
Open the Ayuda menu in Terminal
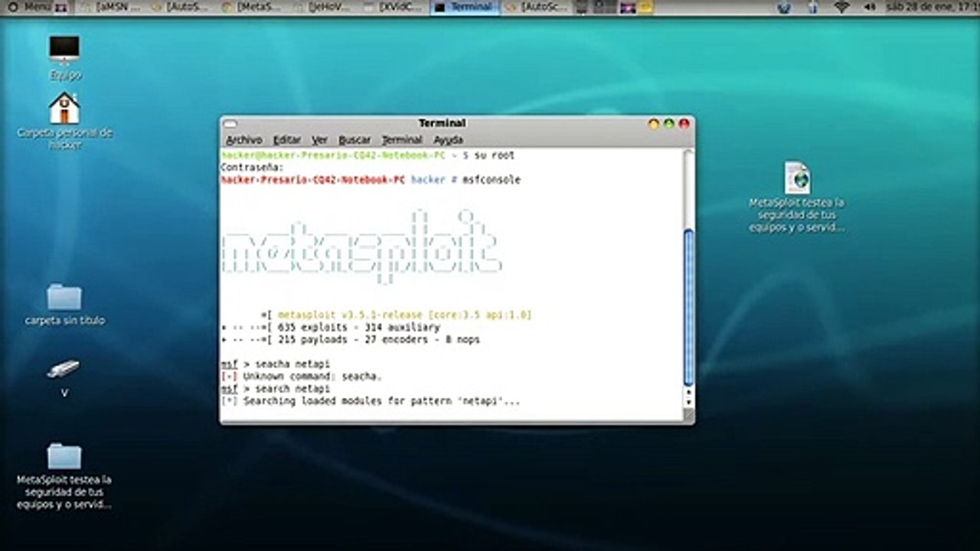pos(448,140)
